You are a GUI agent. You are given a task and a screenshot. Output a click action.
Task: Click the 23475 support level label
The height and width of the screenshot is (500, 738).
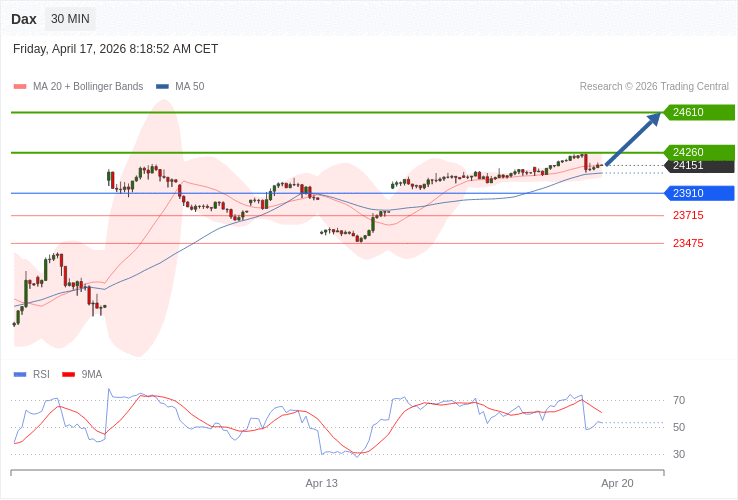tap(688, 243)
